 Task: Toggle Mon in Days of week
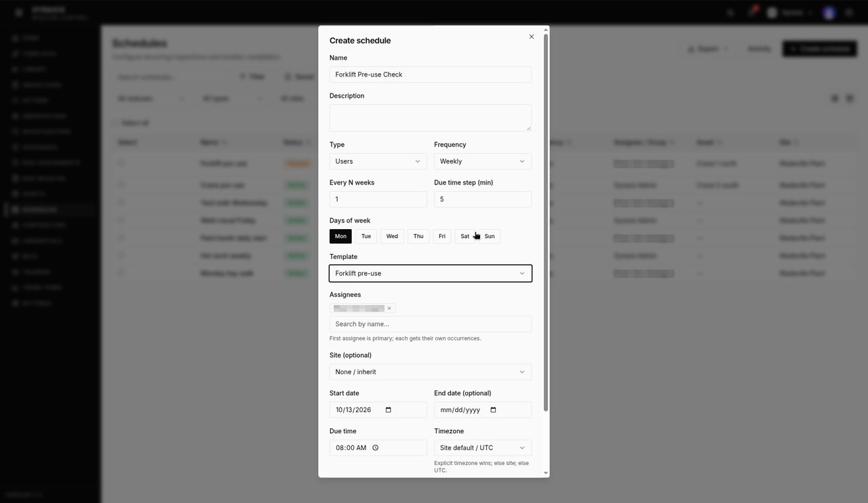(340, 237)
